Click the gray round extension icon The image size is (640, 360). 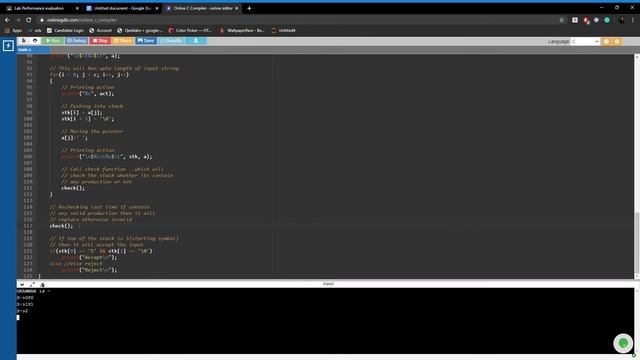point(596,20)
